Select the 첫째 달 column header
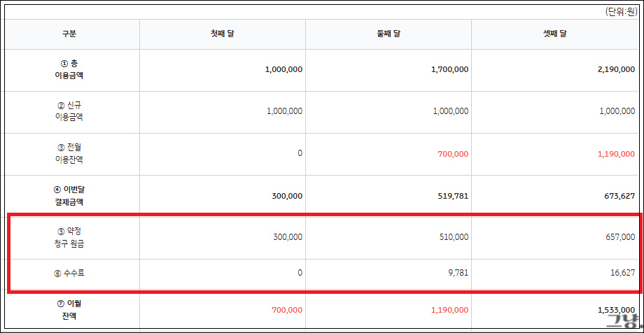This screenshot has width=644, height=333. 222,34
